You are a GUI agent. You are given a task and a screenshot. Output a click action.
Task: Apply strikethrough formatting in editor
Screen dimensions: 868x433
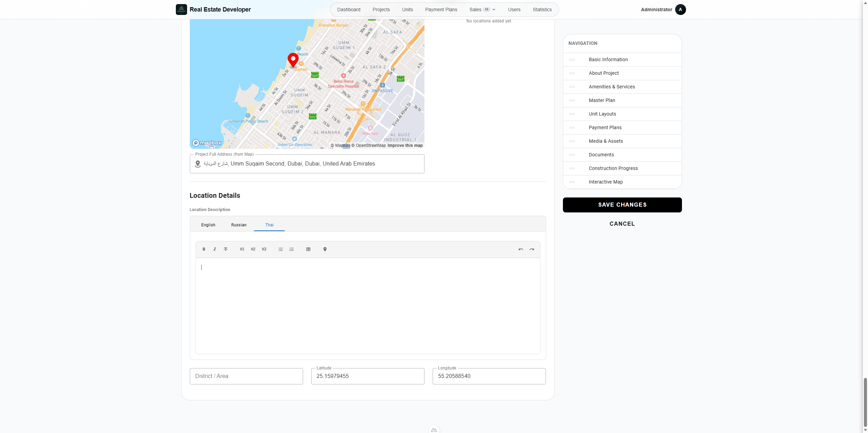[x=226, y=249]
